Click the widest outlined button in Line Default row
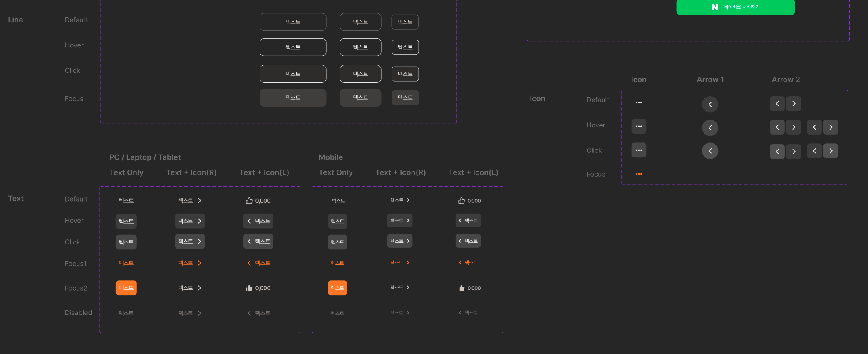 click(293, 22)
